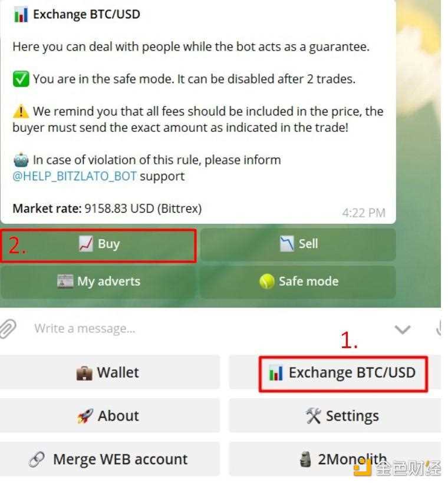Collapse bot keyboard with chevron arrow

(x=403, y=329)
